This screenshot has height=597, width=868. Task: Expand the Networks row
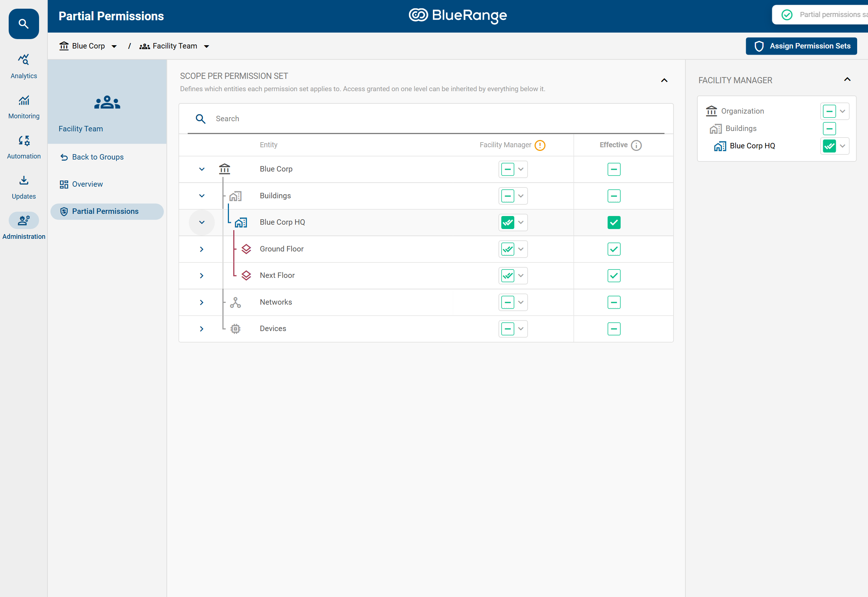click(201, 302)
